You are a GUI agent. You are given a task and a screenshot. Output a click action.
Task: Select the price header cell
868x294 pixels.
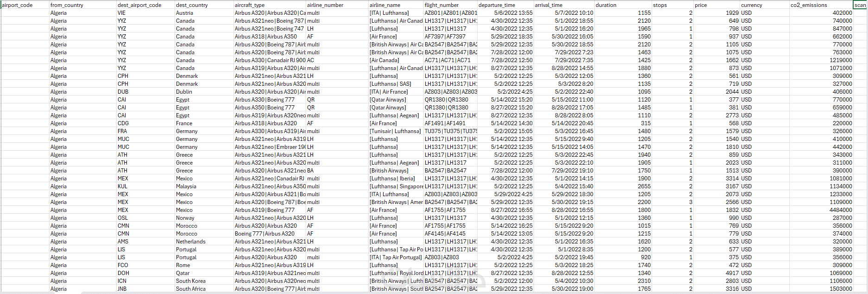(717, 5)
